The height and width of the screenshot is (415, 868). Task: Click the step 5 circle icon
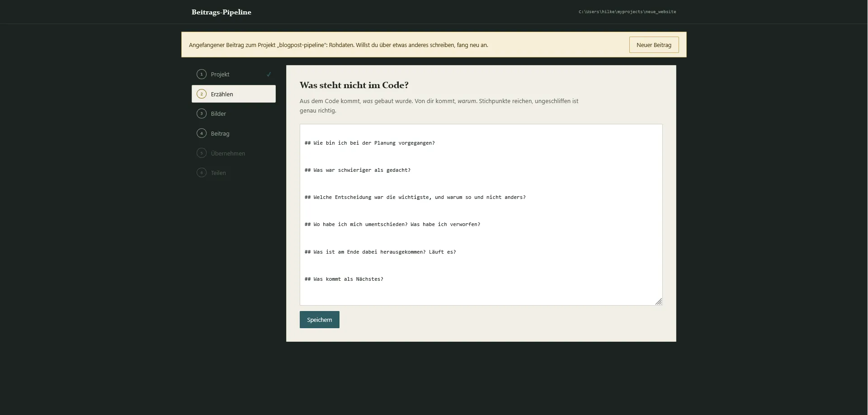click(202, 153)
